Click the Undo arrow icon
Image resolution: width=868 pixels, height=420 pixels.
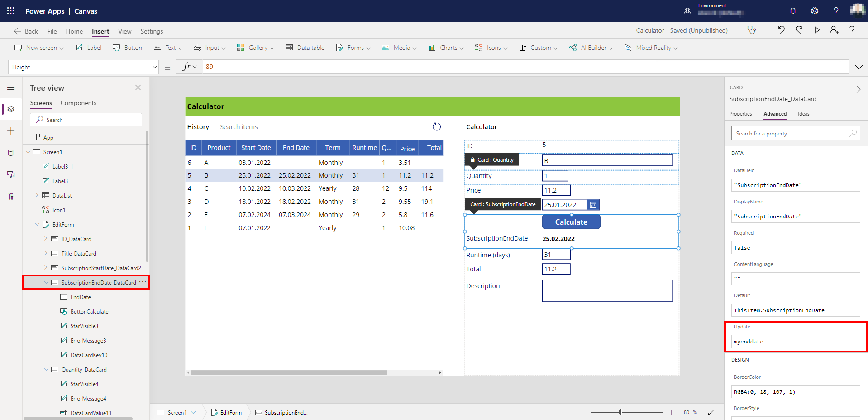781,30
